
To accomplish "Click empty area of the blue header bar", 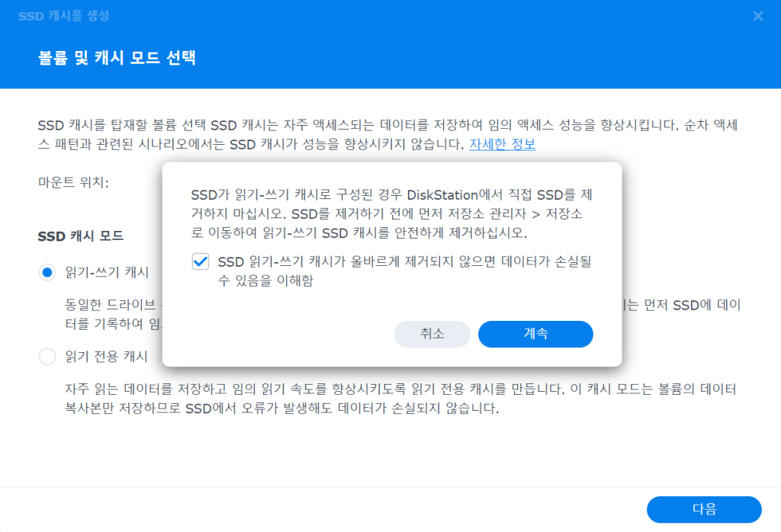I will tap(458, 58).
